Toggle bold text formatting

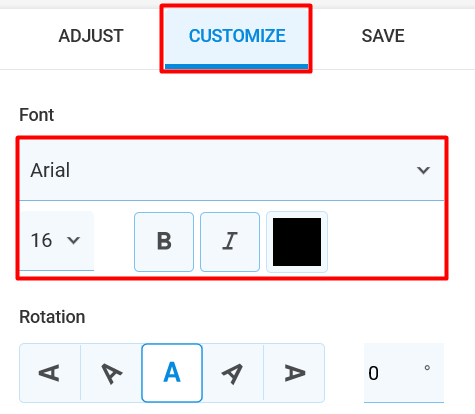(164, 242)
